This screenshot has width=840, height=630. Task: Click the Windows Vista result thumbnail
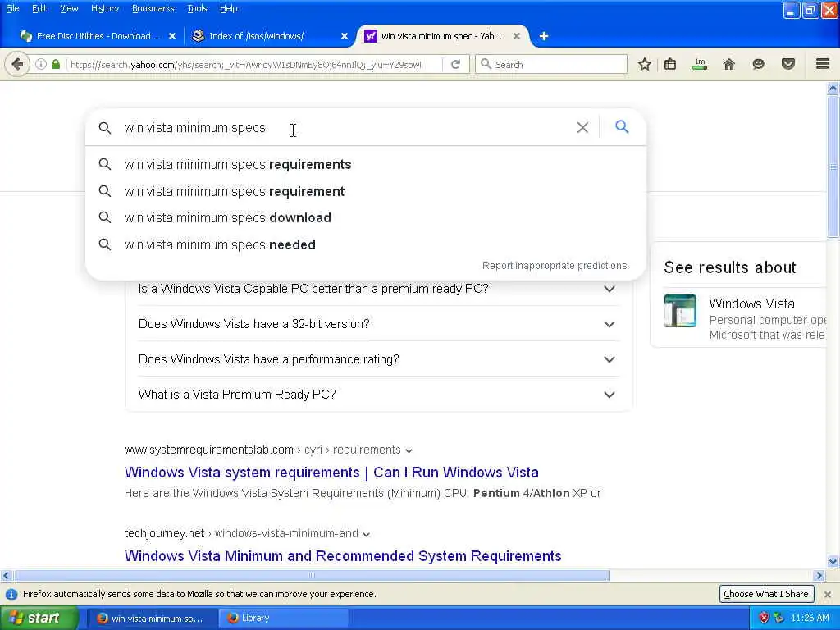click(680, 311)
